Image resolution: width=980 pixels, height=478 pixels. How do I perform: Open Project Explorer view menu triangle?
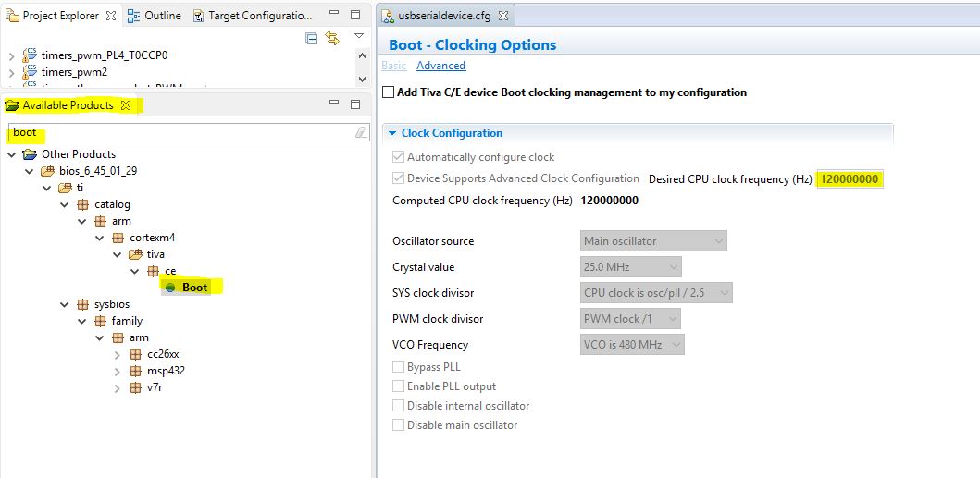click(359, 37)
